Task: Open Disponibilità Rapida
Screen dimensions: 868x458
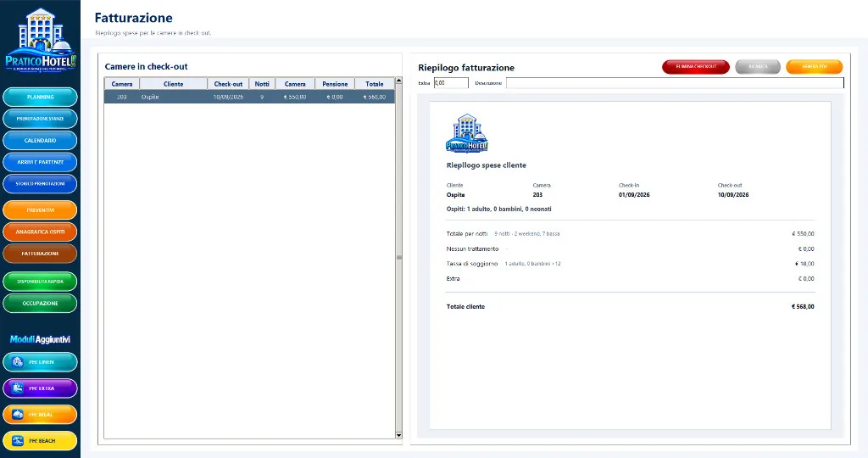Action: 40,282
